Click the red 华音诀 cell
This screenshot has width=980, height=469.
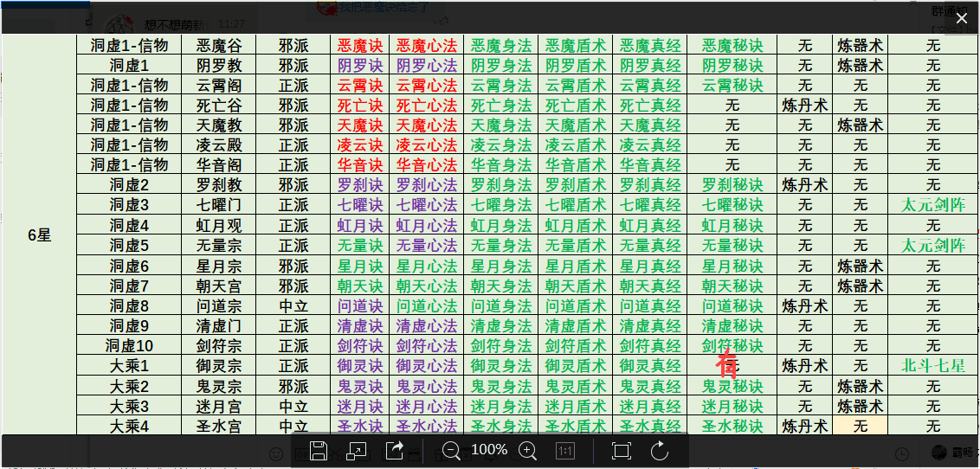click(x=360, y=165)
